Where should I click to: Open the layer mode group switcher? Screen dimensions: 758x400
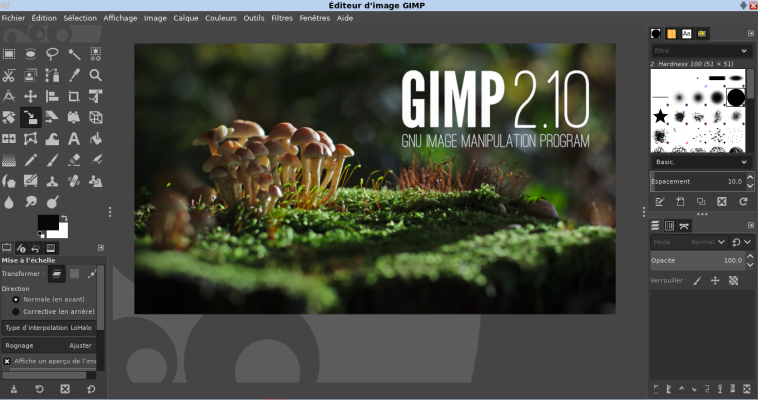[x=742, y=242]
